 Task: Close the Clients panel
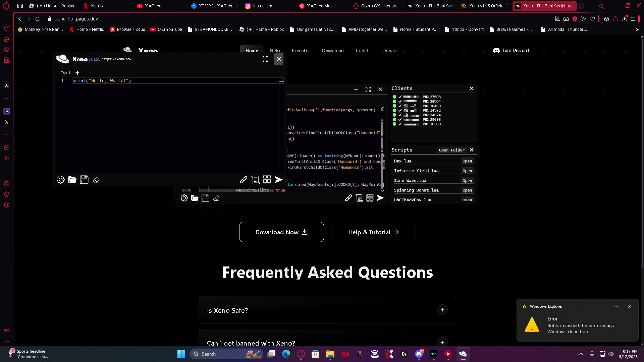(472, 88)
